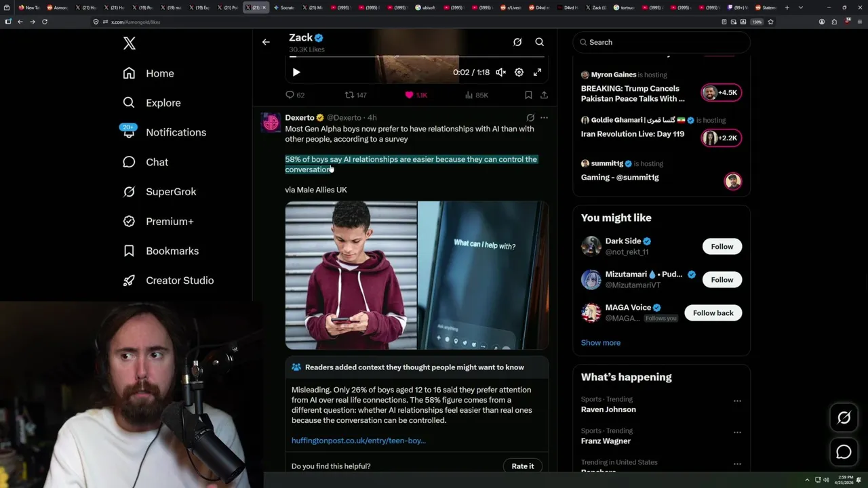The image size is (868, 488).
Task: Go to Home in the sidebar
Action: [x=149, y=73]
